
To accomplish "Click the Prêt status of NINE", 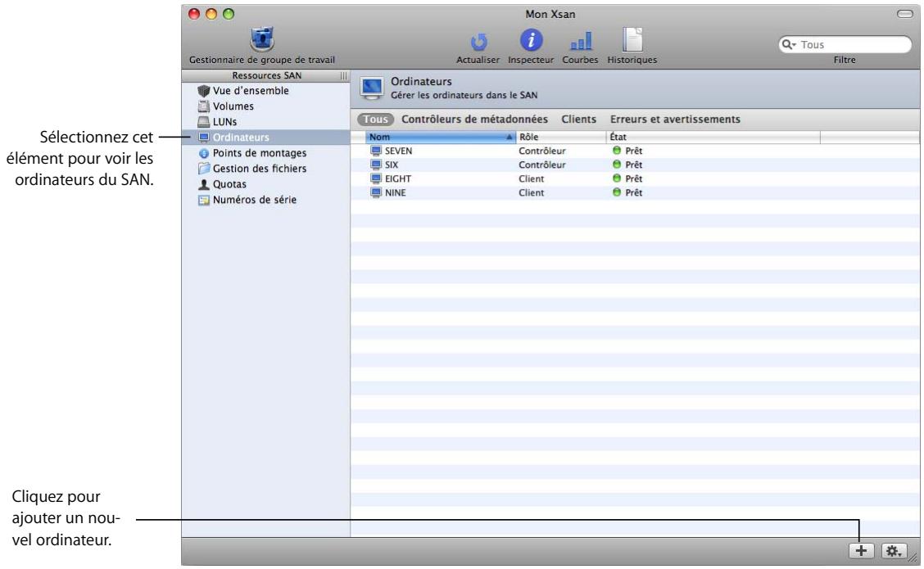I will 627,192.
